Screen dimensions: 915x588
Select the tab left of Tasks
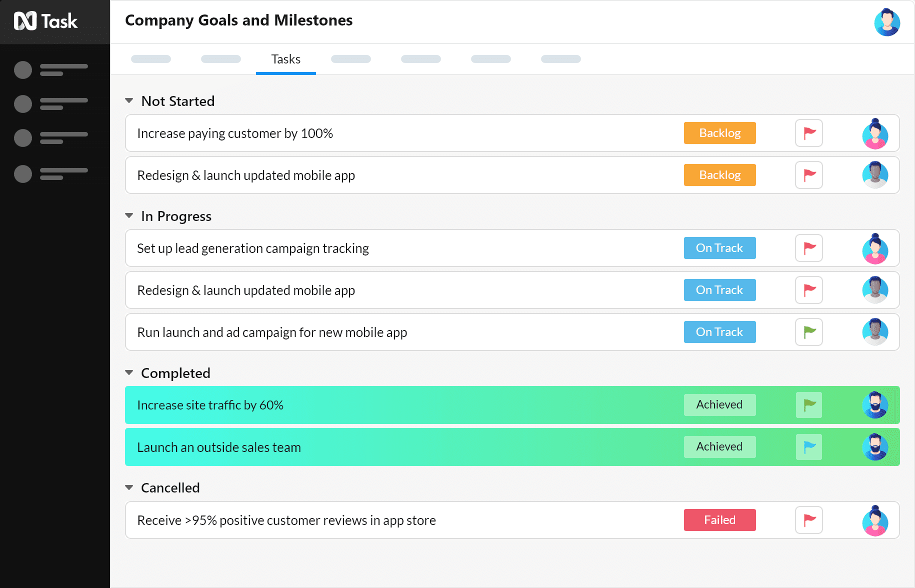(220, 58)
